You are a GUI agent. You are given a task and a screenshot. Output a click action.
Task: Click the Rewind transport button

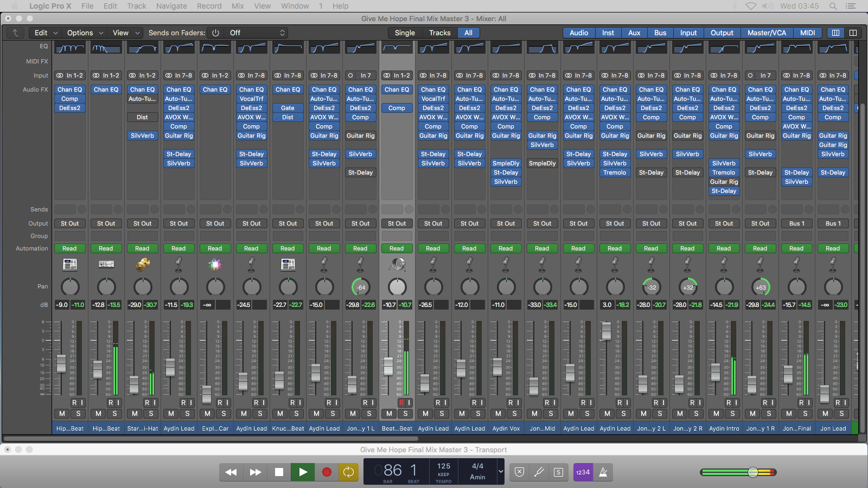pos(231,472)
